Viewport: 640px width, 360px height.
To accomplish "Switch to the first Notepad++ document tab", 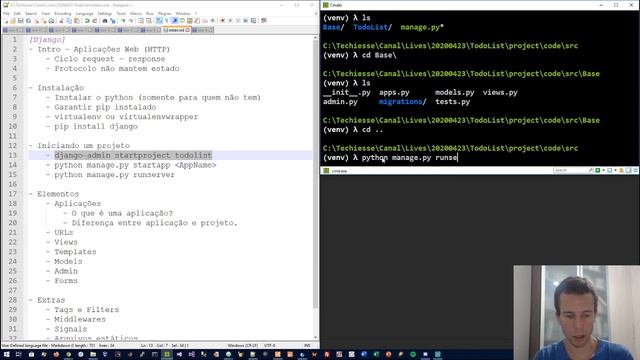I will point(14,30).
